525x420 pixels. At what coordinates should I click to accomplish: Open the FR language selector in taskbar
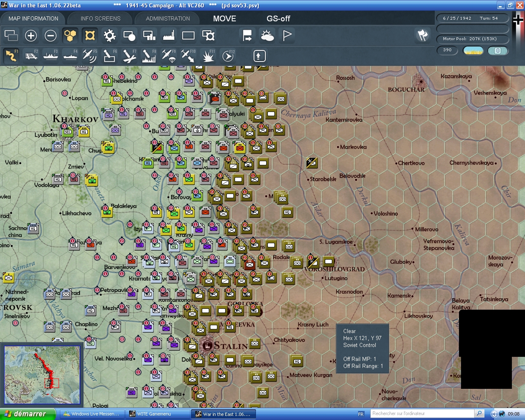coord(360,414)
